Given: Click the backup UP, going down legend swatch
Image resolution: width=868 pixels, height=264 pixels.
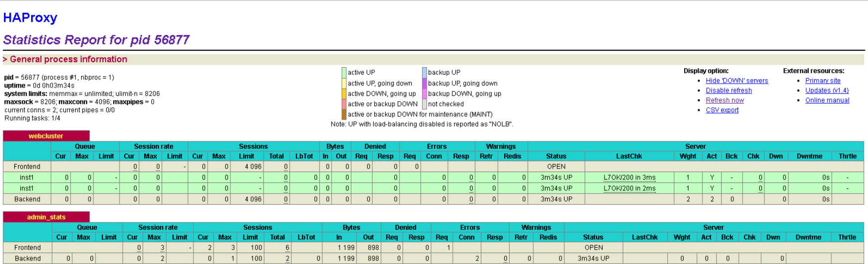Looking at the screenshot, I should pyautogui.click(x=425, y=83).
